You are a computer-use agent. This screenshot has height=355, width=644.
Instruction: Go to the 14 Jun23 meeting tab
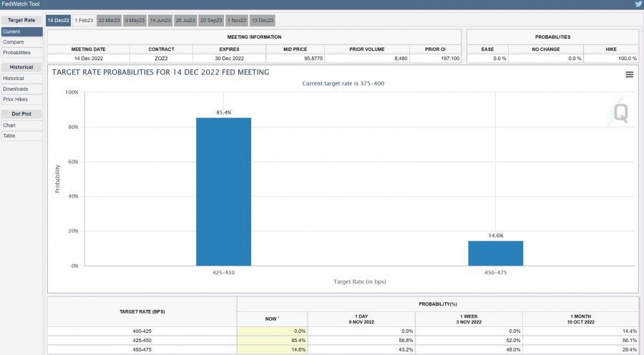160,21
